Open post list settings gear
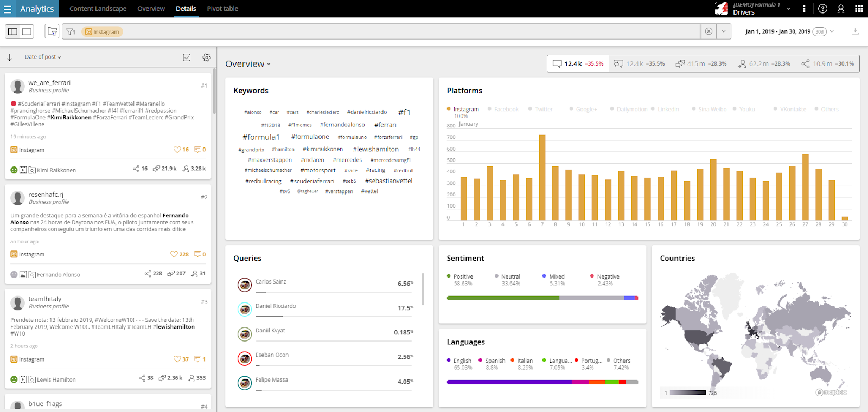 click(x=207, y=57)
